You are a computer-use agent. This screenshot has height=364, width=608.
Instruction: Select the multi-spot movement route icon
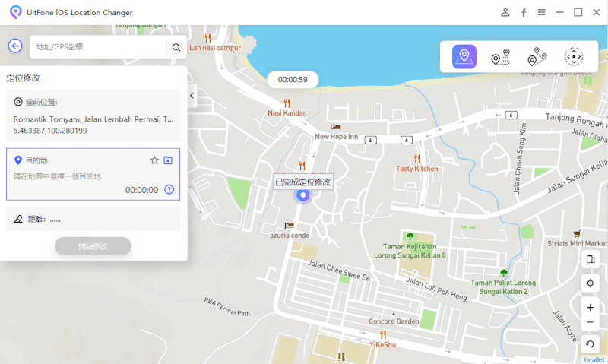pyautogui.click(x=537, y=57)
